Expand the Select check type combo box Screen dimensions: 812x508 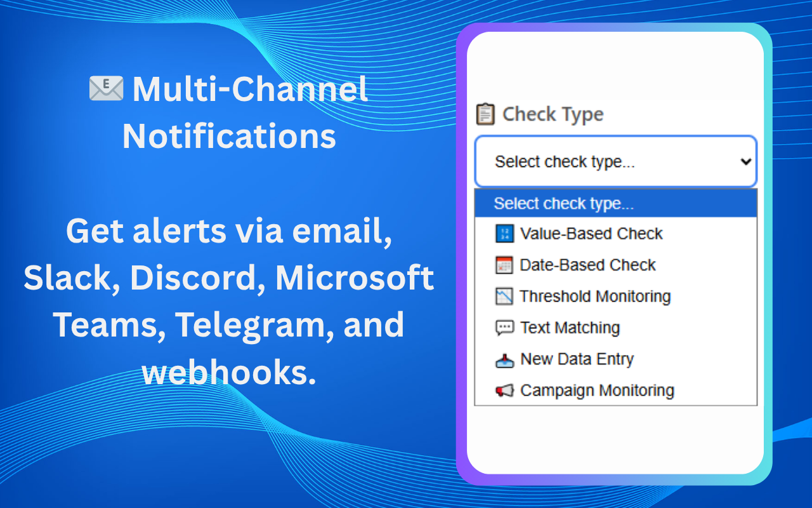tap(615, 161)
